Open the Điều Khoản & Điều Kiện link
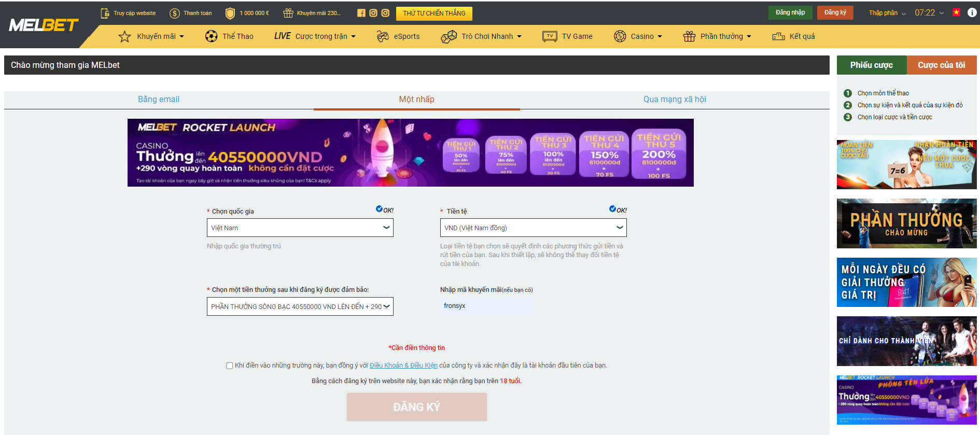Image resolution: width=980 pixels, height=435 pixels. [x=403, y=366]
